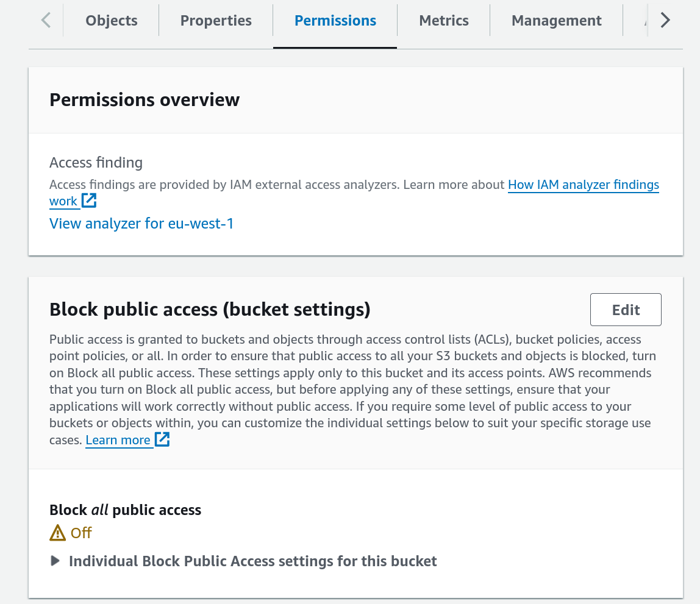Screen dimensions: 700x604
Task: Expand Individual Block Public Access settings for this bucket
Action: pyautogui.click(x=253, y=561)
